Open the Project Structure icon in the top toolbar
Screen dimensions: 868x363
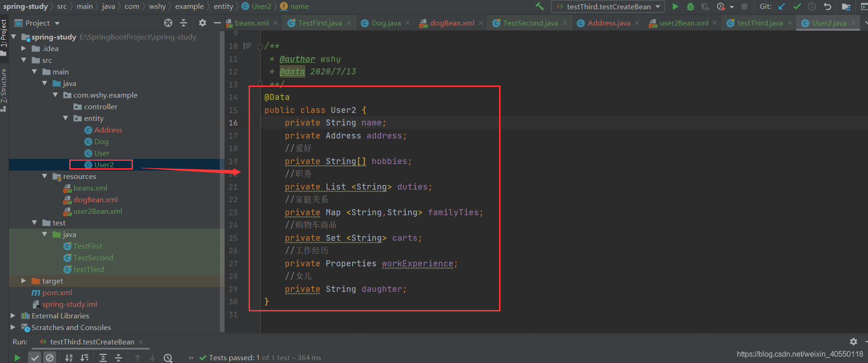(x=846, y=7)
